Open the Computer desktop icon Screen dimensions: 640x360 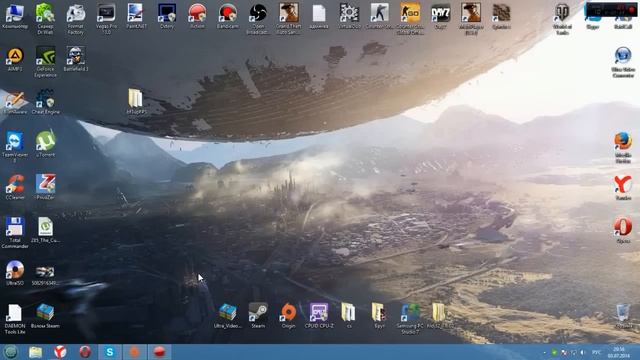tap(15, 16)
